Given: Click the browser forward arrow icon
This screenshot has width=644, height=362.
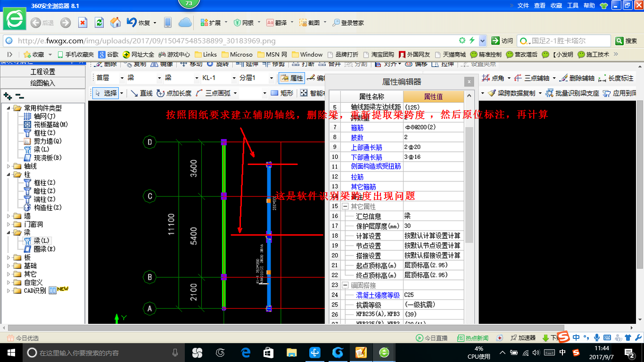Looking at the screenshot, I should click(66, 23).
